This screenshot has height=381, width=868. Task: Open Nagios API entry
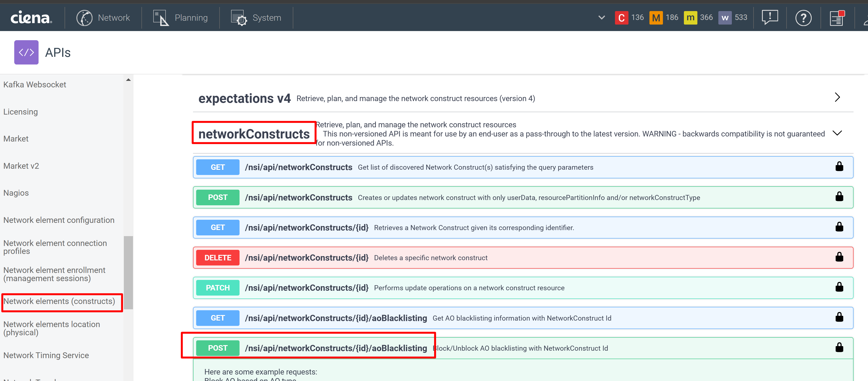click(x=16, y=193)
